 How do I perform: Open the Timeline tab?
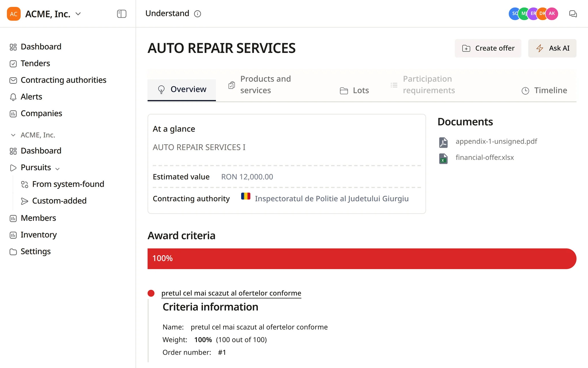click(544, 91)
